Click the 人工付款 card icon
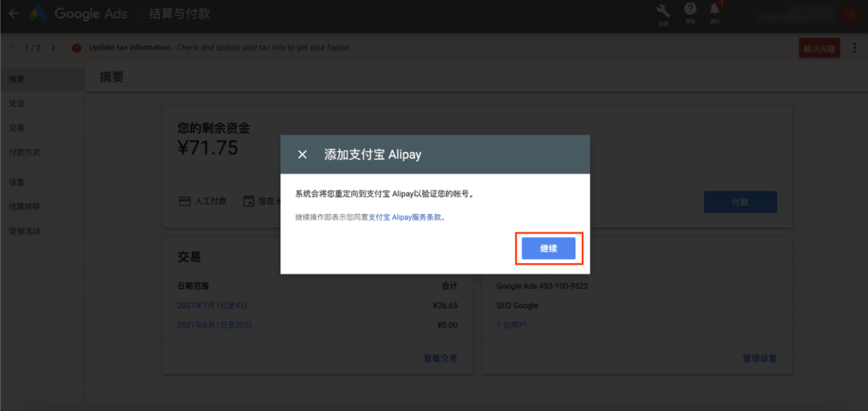 (x=184, y=201)
